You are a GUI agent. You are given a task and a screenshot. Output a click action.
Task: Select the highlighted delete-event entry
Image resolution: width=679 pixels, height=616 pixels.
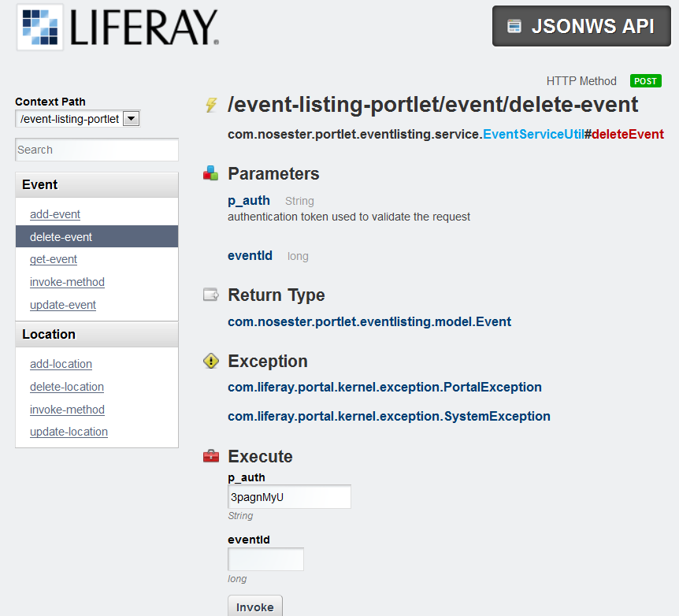(x=97, y=236)
